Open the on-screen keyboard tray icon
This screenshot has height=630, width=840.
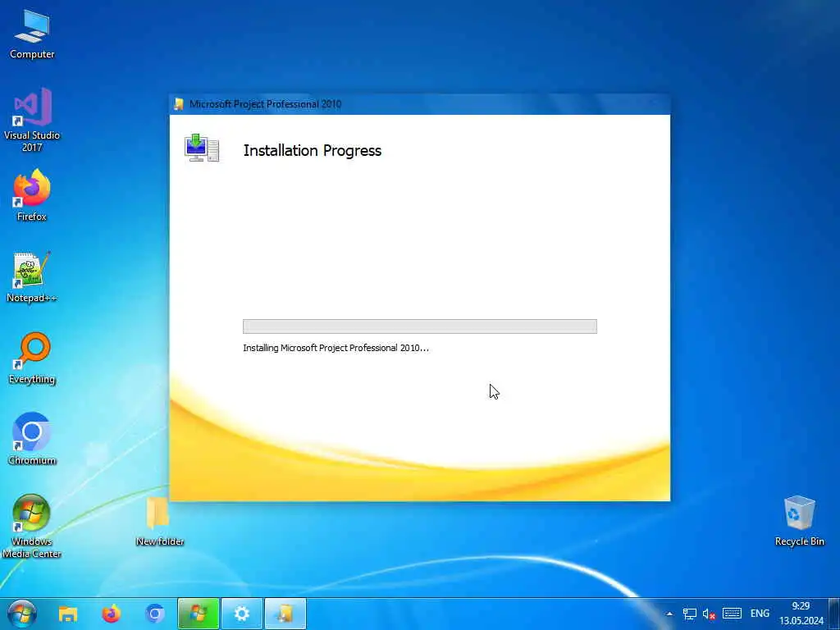(732, 614)
